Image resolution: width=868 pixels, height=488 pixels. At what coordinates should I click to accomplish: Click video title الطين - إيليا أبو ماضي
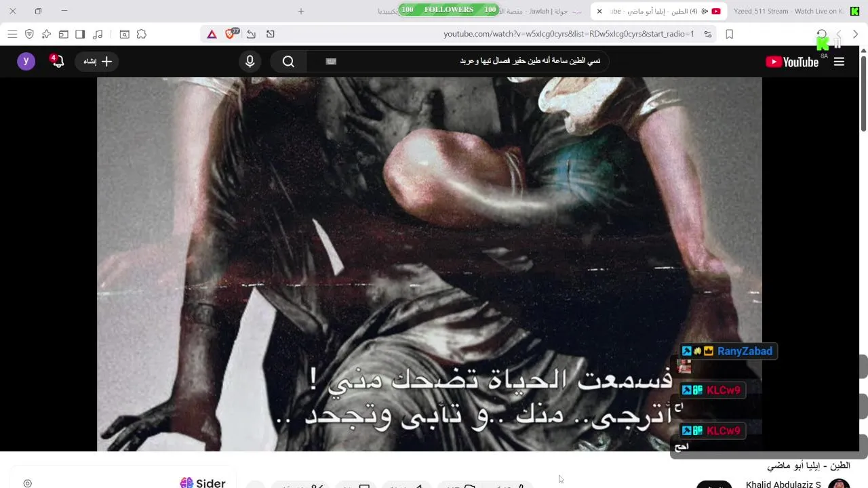(808, 466)
